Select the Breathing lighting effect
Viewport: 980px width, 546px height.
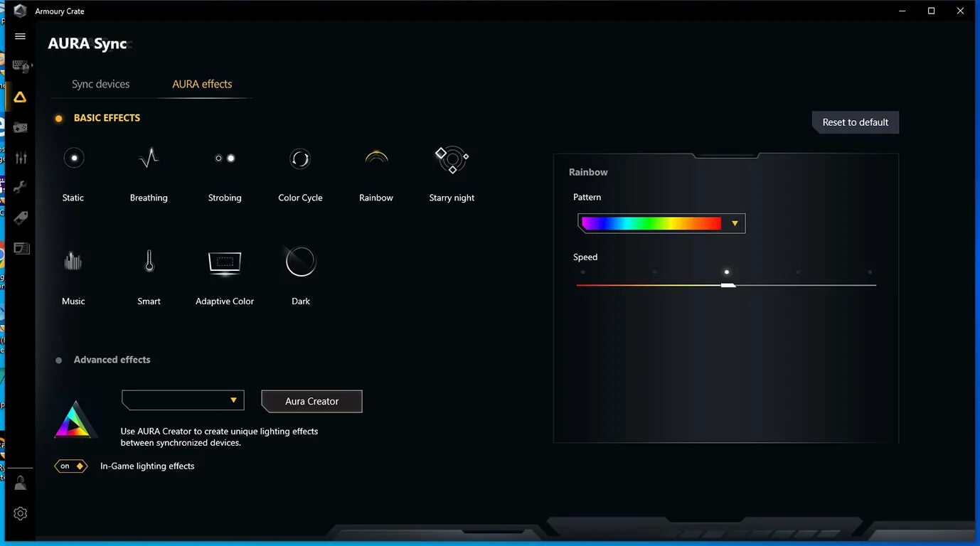pyautogui.click(x=149, y=158)
